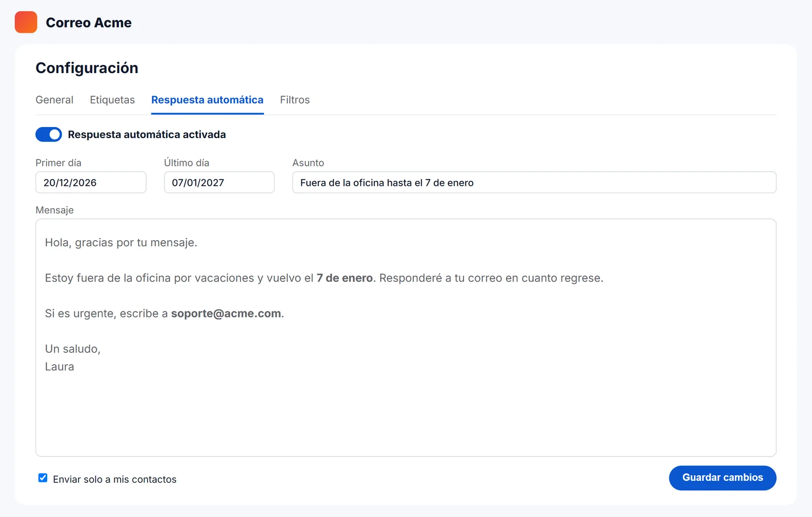Click the Guardar cambios button
Viewport: 812px width, 517px height.
723,478
